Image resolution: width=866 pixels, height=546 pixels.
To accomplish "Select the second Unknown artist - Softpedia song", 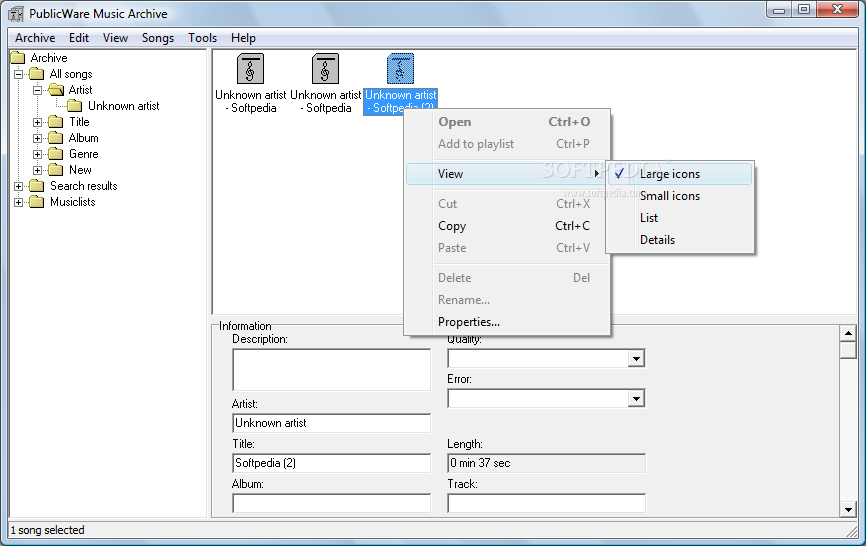I will [325, 83].
